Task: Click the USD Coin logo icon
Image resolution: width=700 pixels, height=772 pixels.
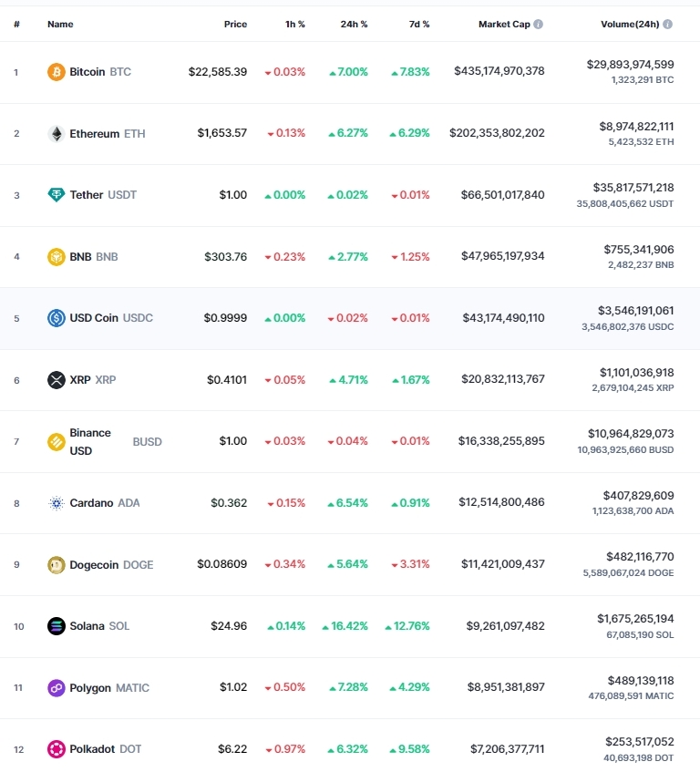Action: [57, 318]
